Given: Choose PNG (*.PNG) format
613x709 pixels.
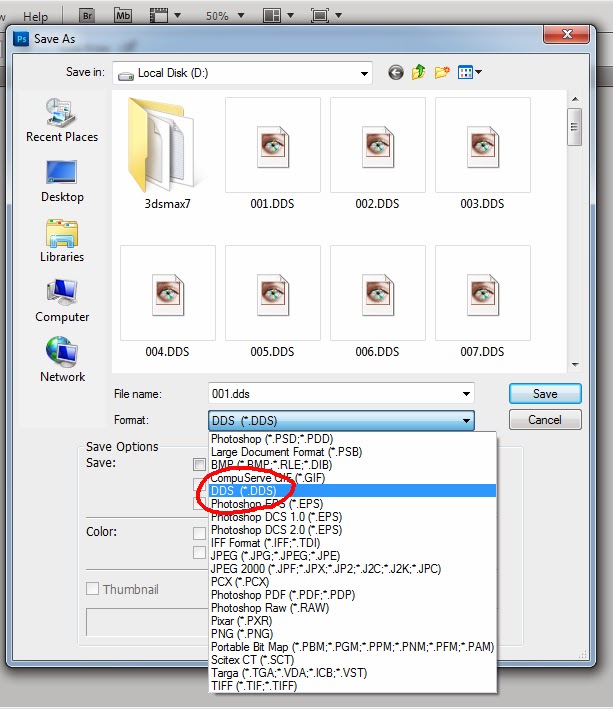Looking at the screenshot, I should pos(352,634).
